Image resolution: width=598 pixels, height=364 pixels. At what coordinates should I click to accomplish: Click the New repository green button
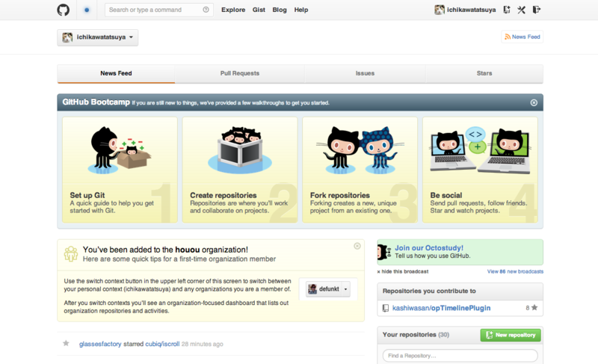click(511, 335)
